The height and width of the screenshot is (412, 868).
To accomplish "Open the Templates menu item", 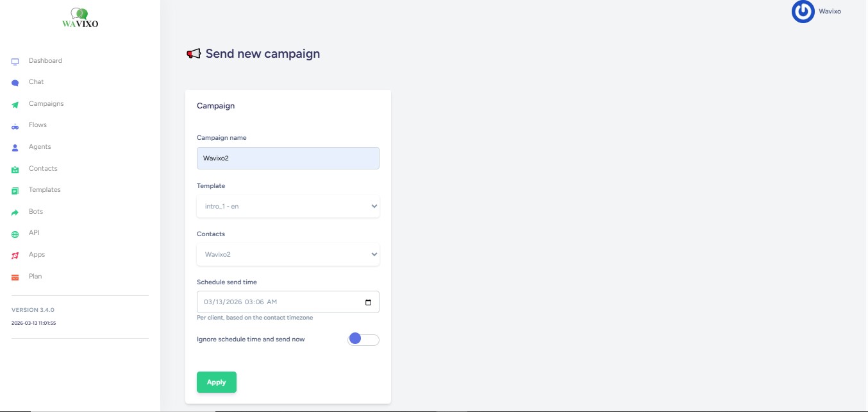I will [x=44, y=190].
